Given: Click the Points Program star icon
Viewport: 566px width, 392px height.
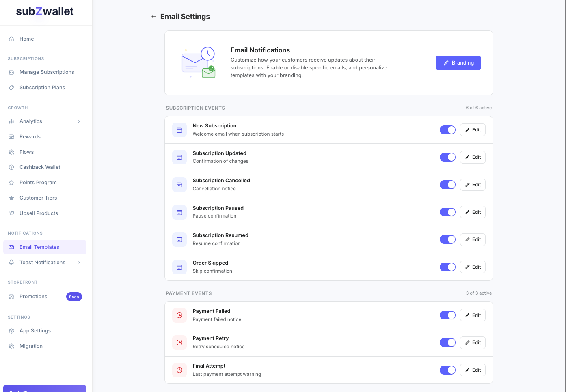Looking at the screenshot, I should [x=11, y=183].
